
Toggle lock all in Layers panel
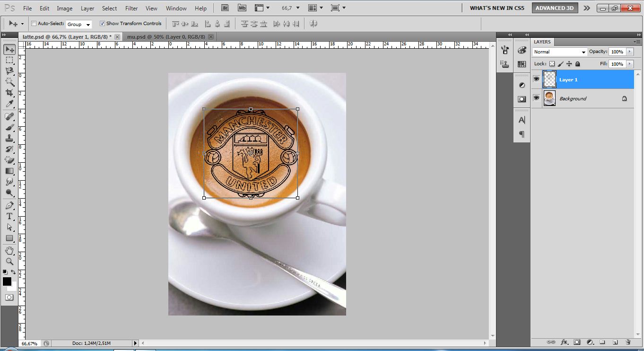click(577, 64)
